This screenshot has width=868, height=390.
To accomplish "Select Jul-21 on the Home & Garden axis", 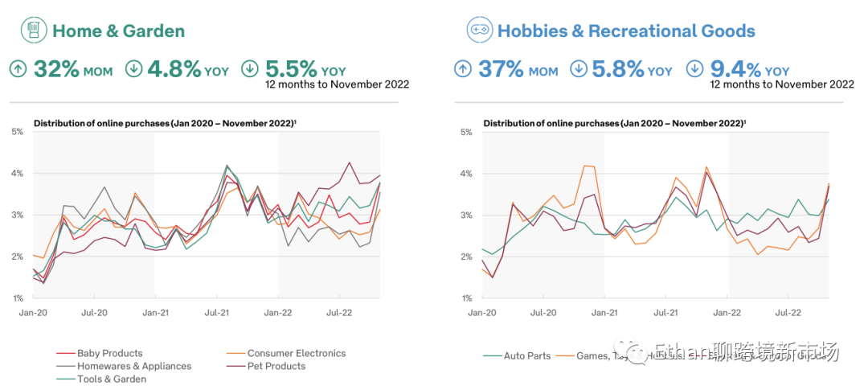I will click(218, 311).
